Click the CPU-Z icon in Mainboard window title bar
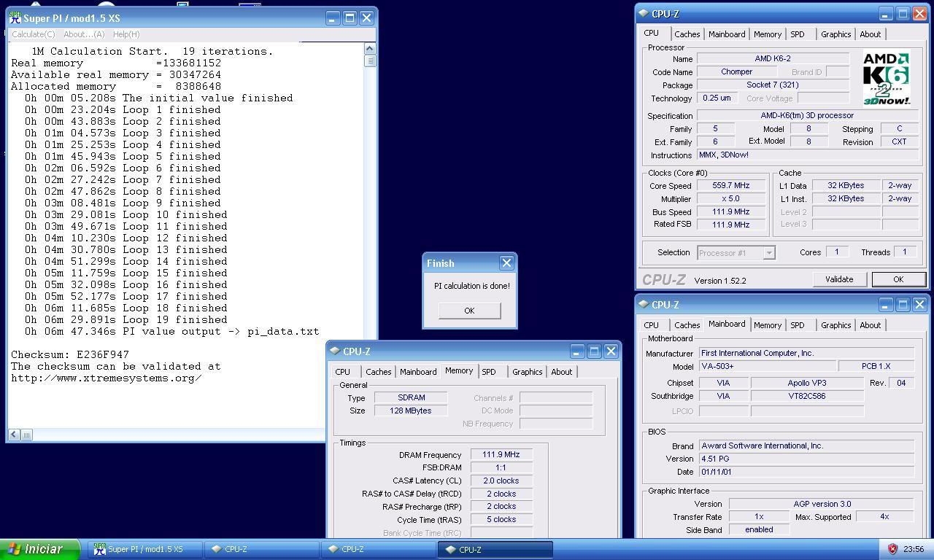 click(644, 305)
